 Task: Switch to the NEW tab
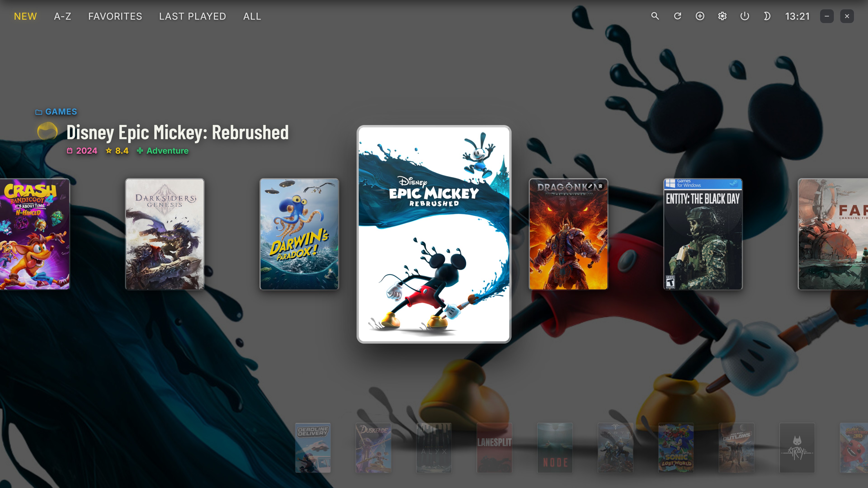point(25,16)
